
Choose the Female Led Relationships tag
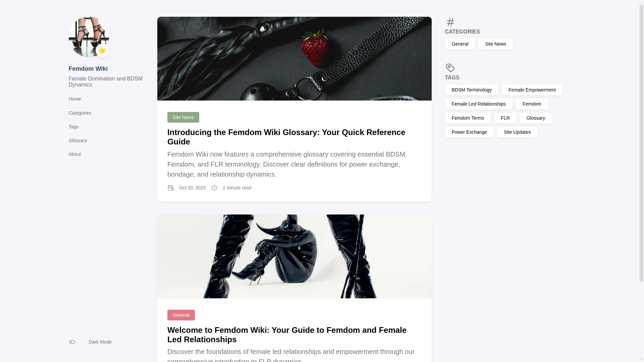coord(479,104)
